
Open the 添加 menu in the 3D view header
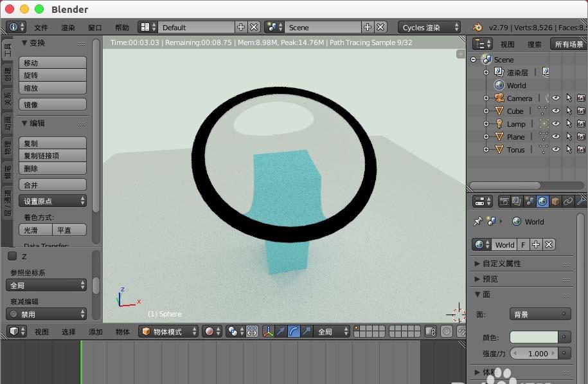click(x=95, y=331)
